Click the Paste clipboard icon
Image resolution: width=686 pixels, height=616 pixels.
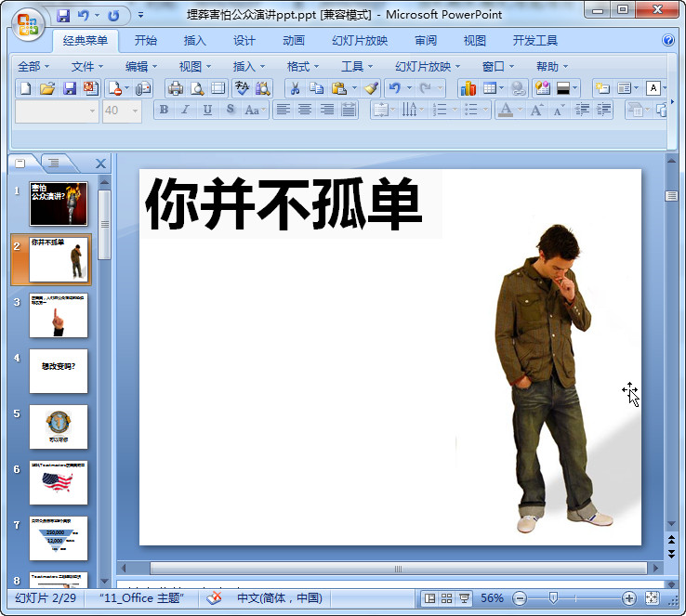coord(338,88)
